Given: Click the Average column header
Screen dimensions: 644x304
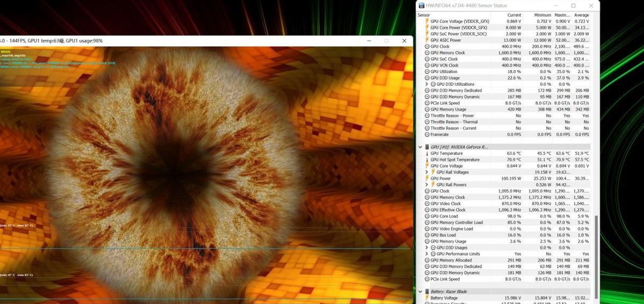Looking at the screenshot, I should point(581,15).
